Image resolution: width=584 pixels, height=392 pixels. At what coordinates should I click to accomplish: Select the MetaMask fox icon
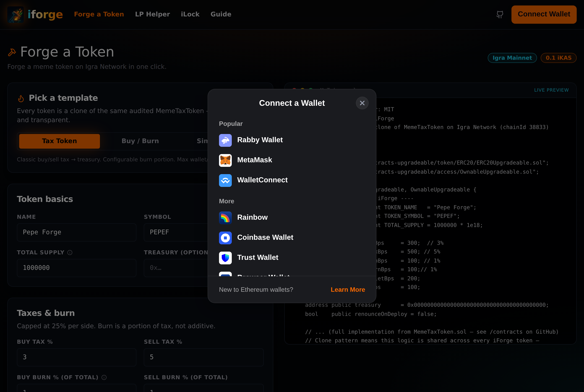click(225, 160)
